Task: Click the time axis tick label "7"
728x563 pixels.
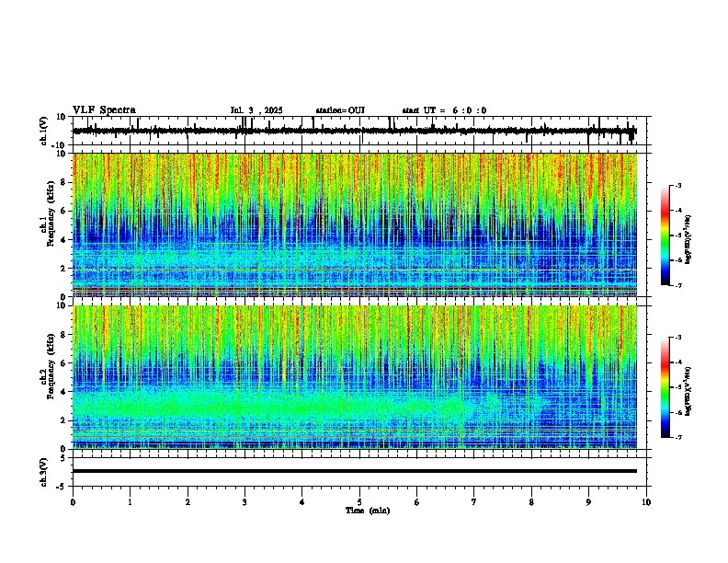Action: coord(474,502)
